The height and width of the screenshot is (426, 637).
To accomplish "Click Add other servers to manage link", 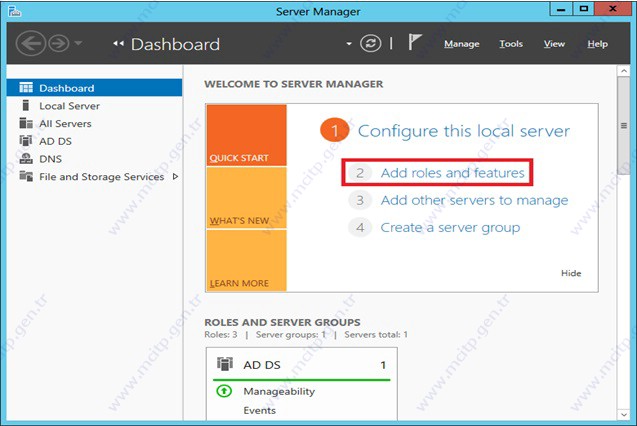I will pos(474,200).
